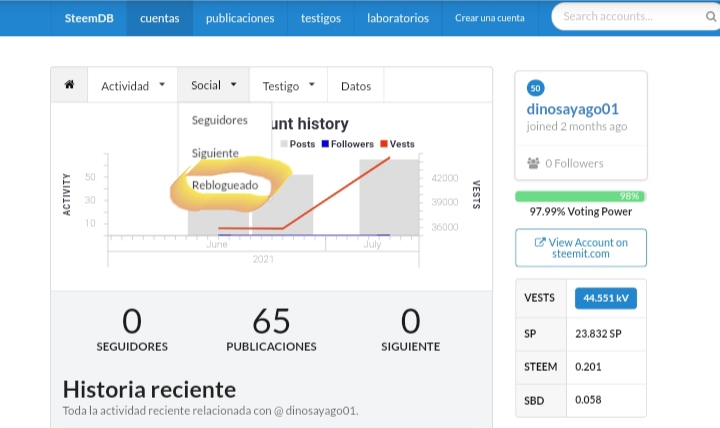Click the followers people icon
This screenshot has height=428, width=720.
tap(533, 163)
